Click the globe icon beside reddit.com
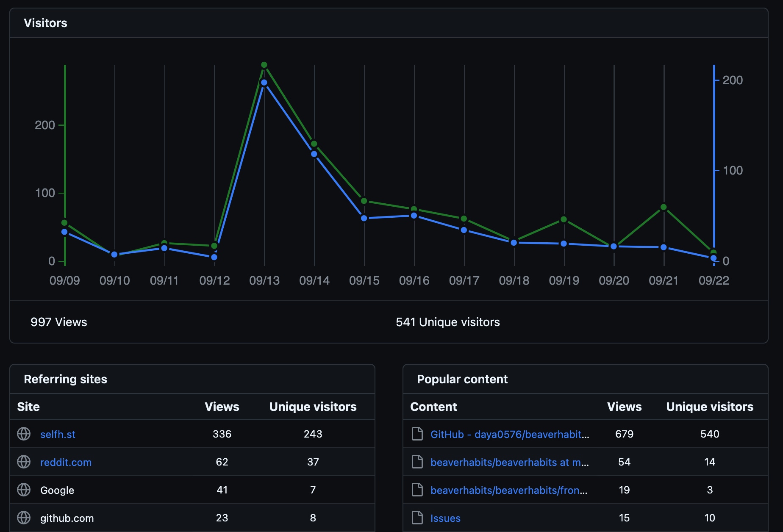The image size is (783, 532). (24, 462)
